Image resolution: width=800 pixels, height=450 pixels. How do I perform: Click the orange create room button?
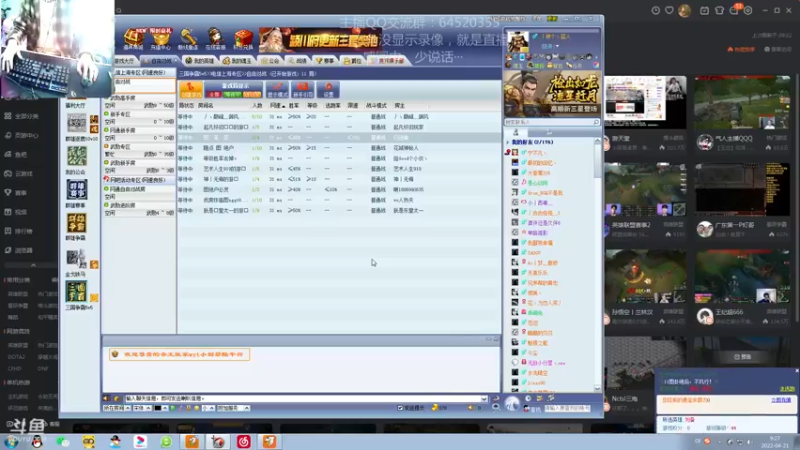pos(191,89)
